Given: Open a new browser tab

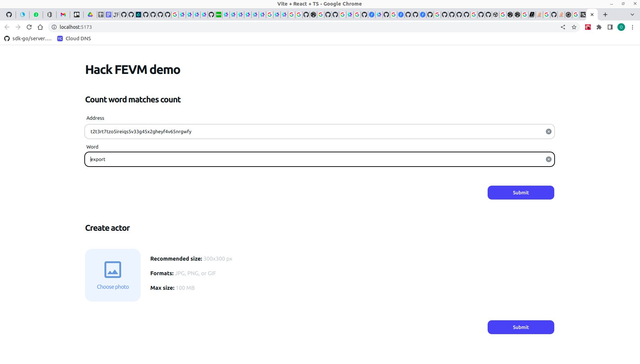Looking at the screenshot, I should tap(605, 15).
